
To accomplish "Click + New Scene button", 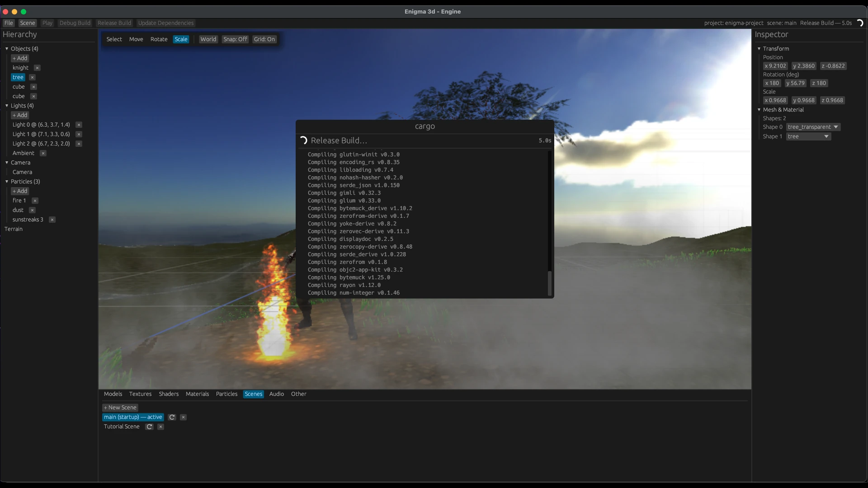I will point(120,408).
